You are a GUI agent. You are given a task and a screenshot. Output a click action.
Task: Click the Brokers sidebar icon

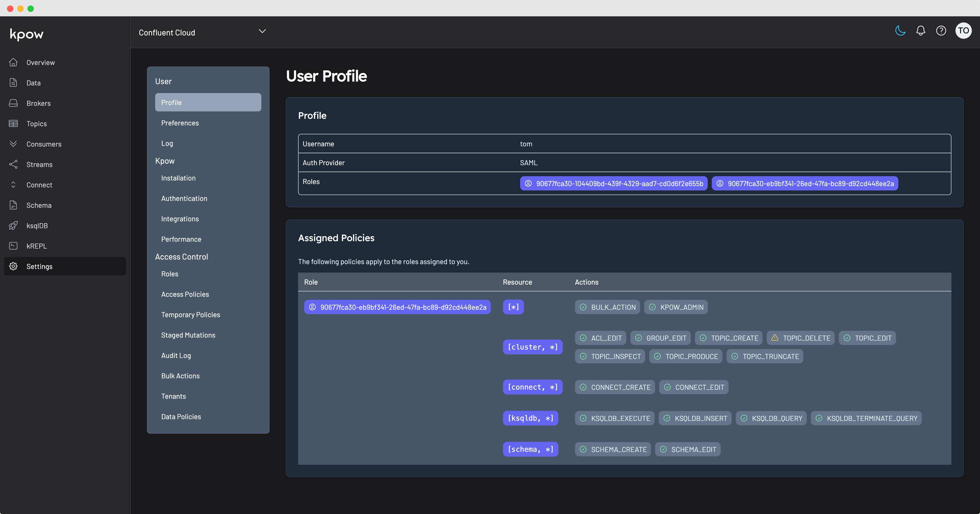(x=13, y=103)
